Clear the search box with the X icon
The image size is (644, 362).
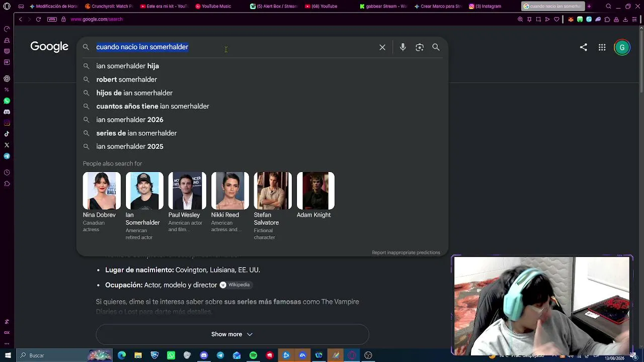pyautogui.click(x=382, y=47)
